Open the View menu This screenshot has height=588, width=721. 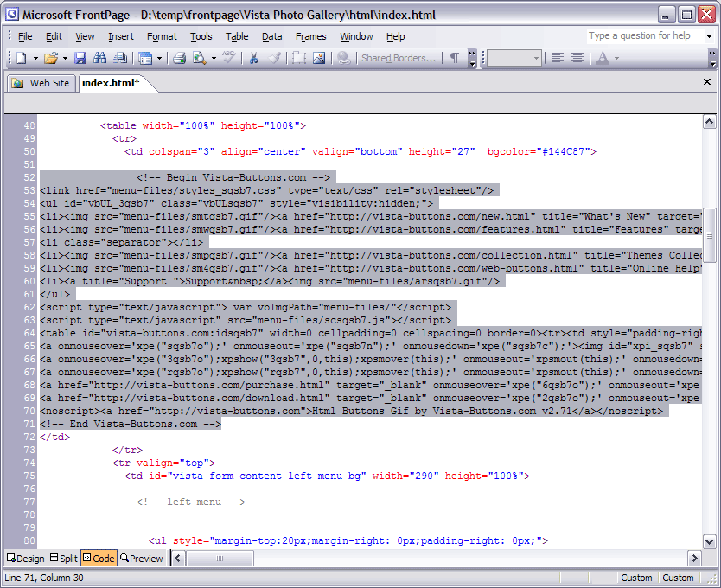[85, 36]
